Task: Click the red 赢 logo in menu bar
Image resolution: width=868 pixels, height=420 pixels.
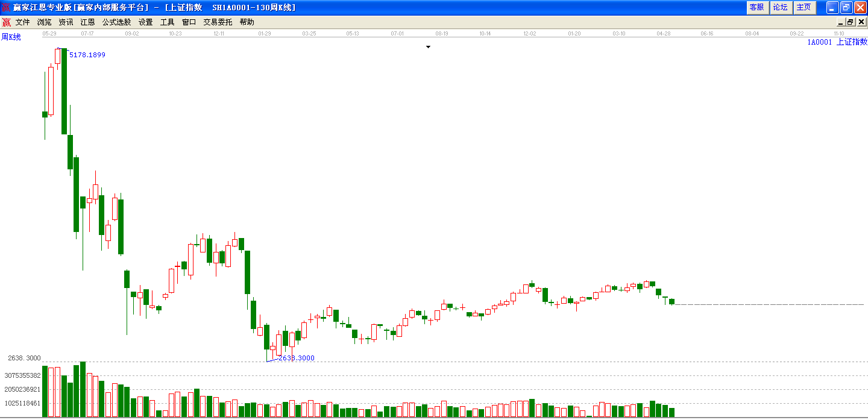Action: [x=6, y=22]
